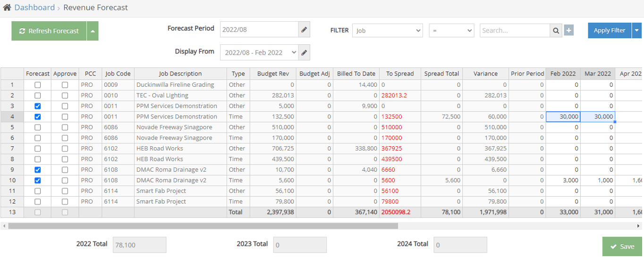644x258 pixels.
Task: Open the Apply Filter dropdown arrow
Action: tap(638, 31)
